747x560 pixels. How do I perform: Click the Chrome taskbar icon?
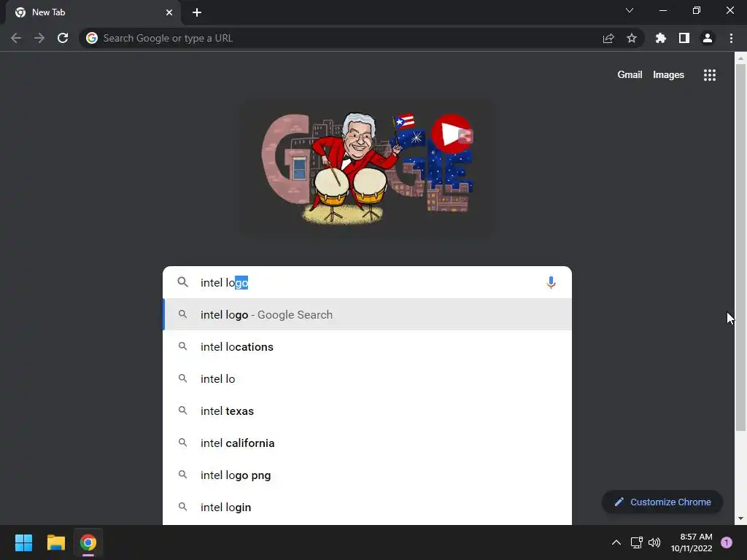pyautogui.click(x=88, y=542)
